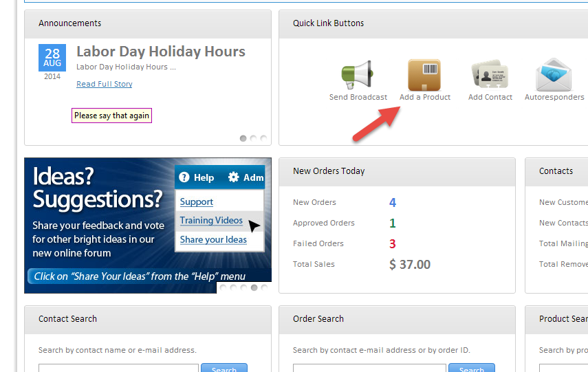
Task: Click the Add Contact cards icon
Action: pos(490,76)
